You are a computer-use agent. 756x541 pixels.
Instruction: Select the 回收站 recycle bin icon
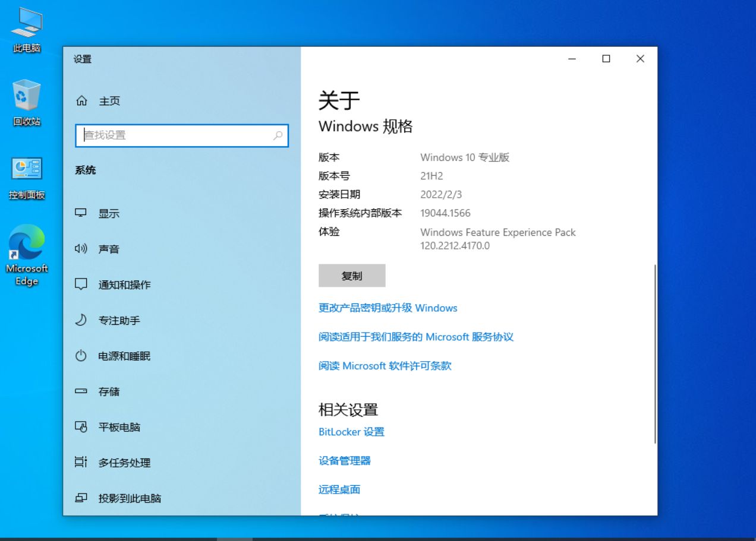27,103
